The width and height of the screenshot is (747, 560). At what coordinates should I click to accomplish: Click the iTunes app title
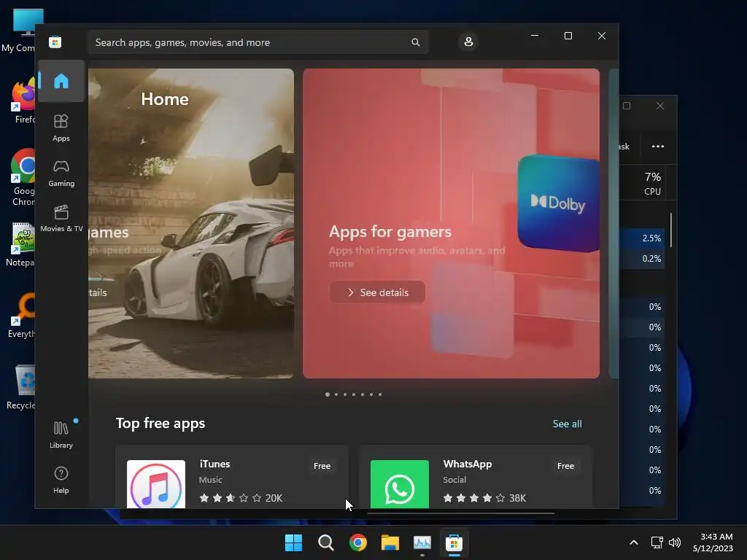coord(215,464)
